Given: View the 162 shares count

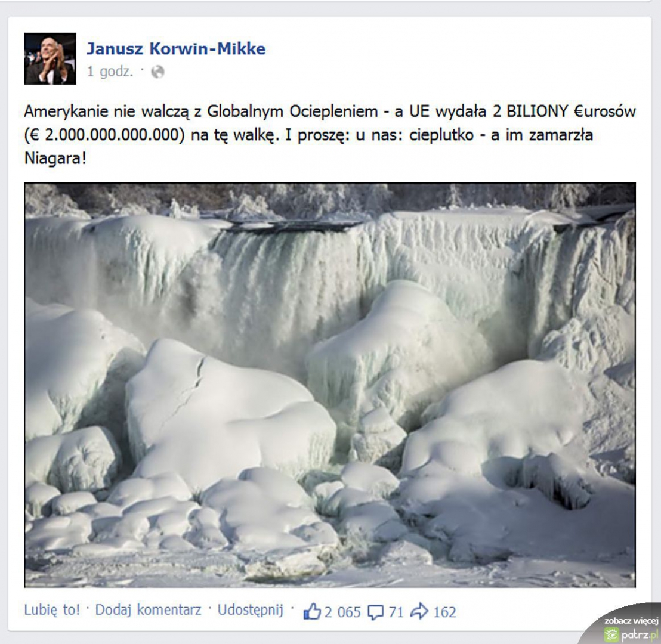Looking at the screenshot, I should pos(444,612).
